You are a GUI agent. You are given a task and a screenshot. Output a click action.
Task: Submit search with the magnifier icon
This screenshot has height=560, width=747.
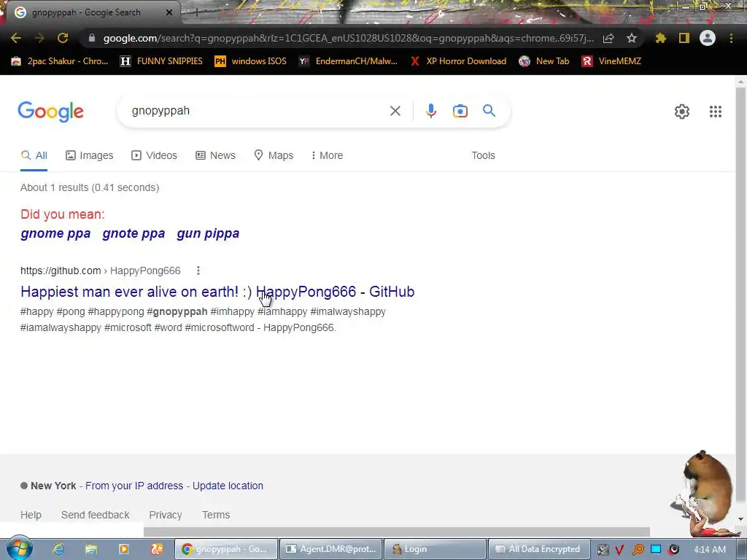(489, 111)
